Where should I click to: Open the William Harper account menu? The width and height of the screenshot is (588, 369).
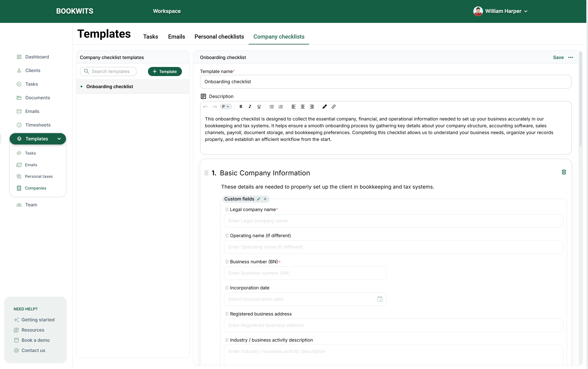point(500,11)
